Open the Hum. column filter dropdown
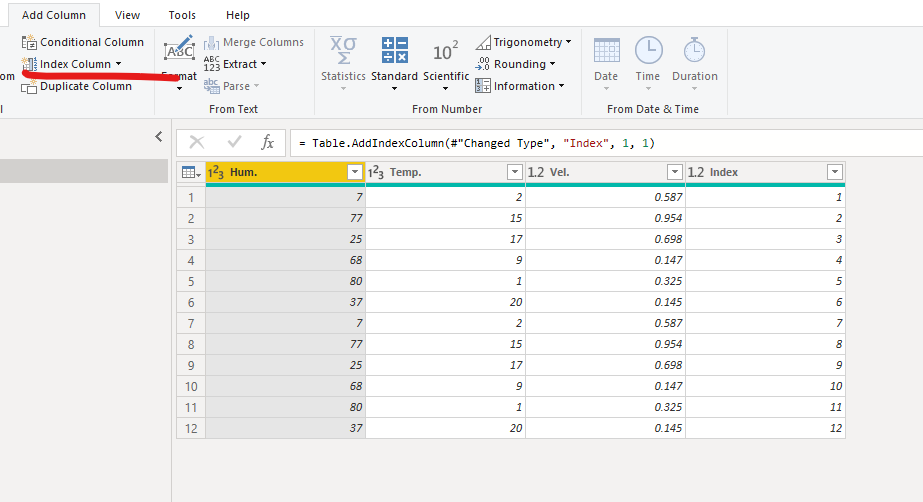 click(354, 172)
